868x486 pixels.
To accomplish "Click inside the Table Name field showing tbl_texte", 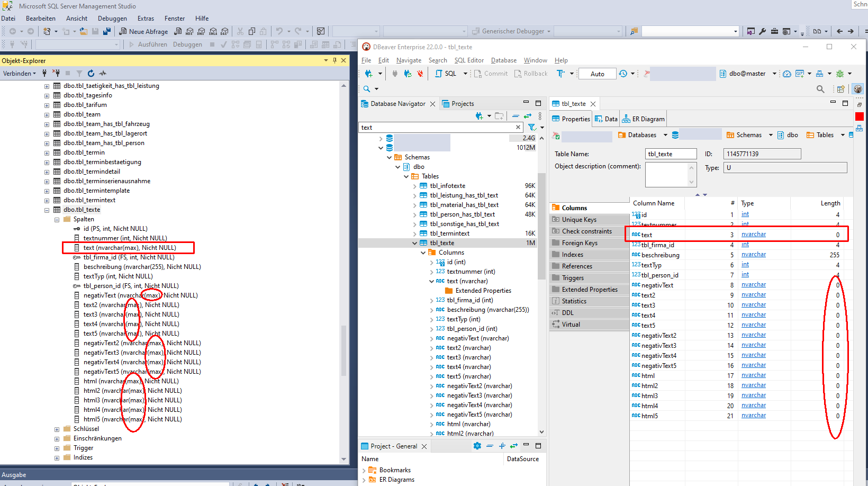I will (671, 154).
